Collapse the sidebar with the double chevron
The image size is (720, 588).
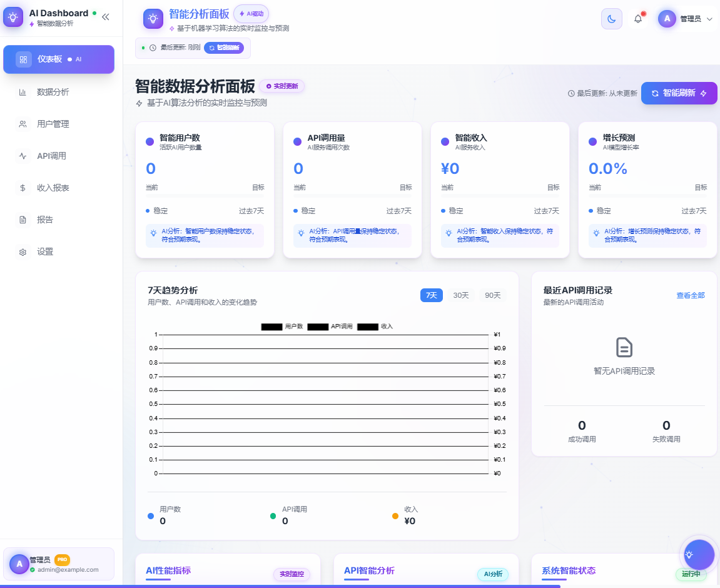(105, 17)
